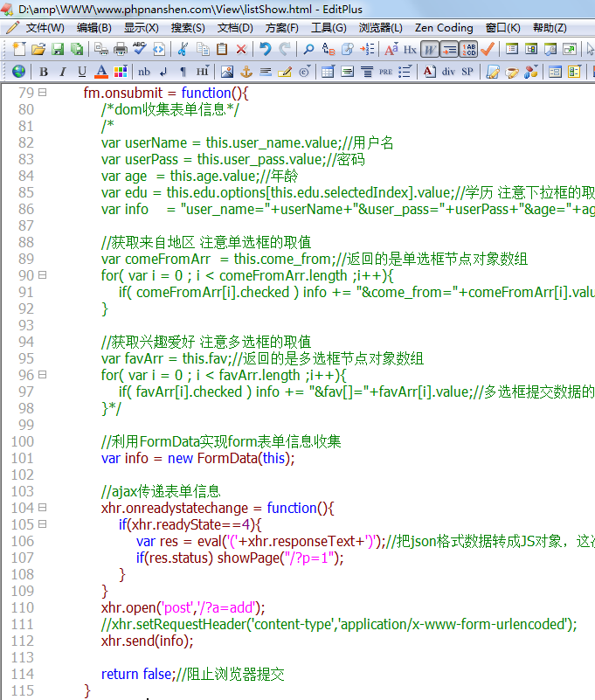
Task: Insert a paragraph tag
Action: point(183,72)
